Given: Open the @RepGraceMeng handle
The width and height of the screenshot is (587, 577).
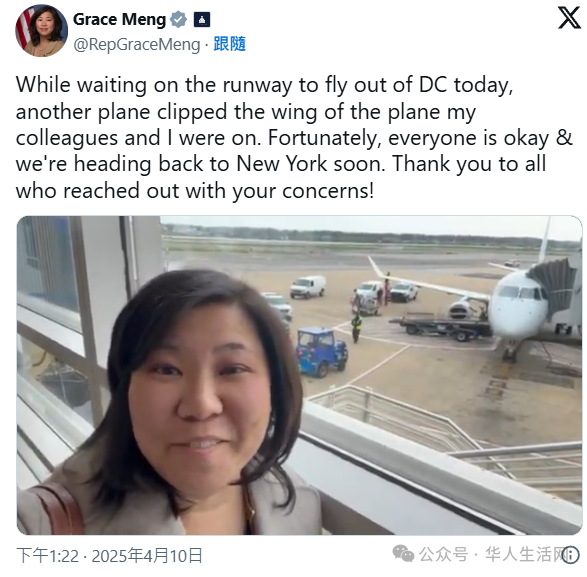Looking at the screenshot, I should [137, 45].
